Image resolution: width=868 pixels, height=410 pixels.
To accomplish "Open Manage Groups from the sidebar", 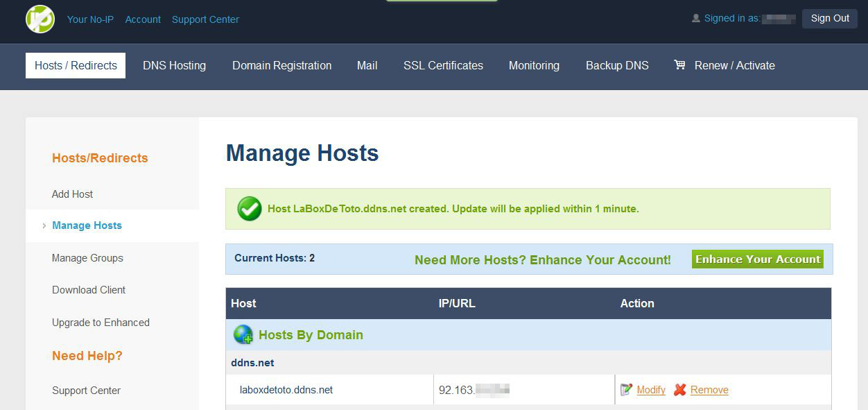I will coord(87,258).
